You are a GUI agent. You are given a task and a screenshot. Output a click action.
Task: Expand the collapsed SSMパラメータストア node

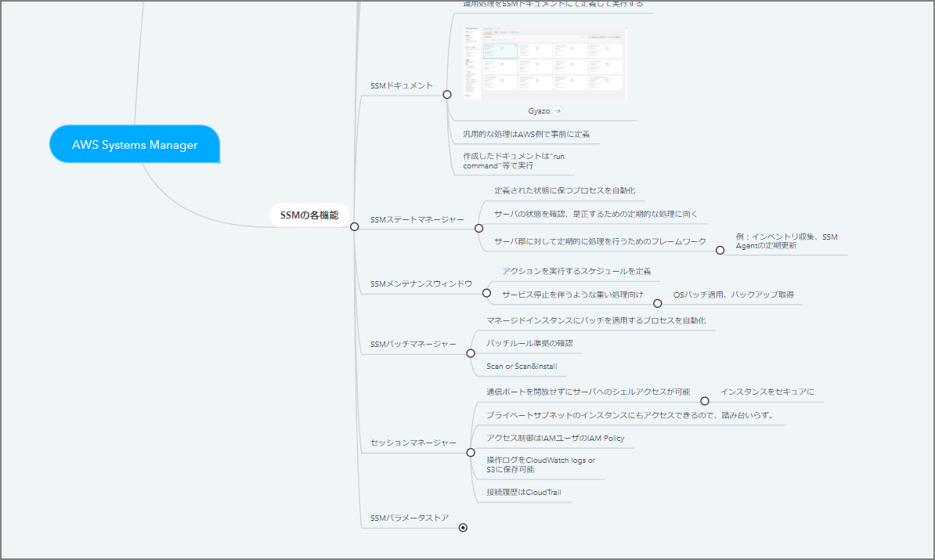coord(463,528)
